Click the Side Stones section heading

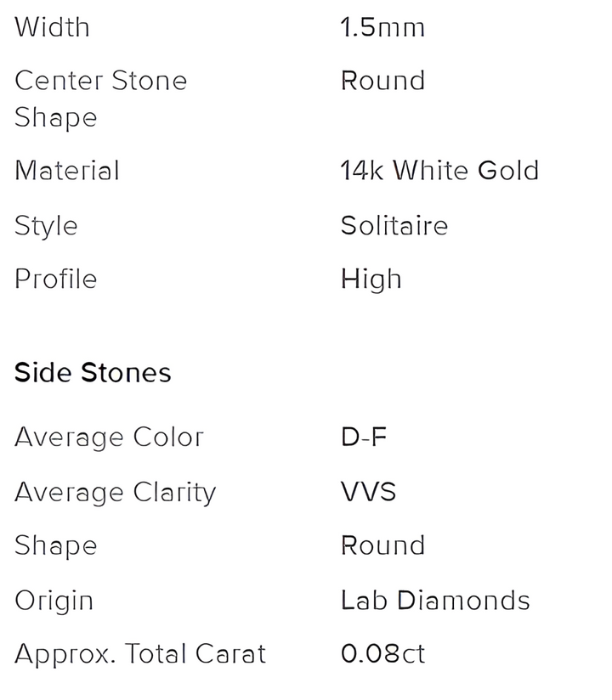pos(93,373)
